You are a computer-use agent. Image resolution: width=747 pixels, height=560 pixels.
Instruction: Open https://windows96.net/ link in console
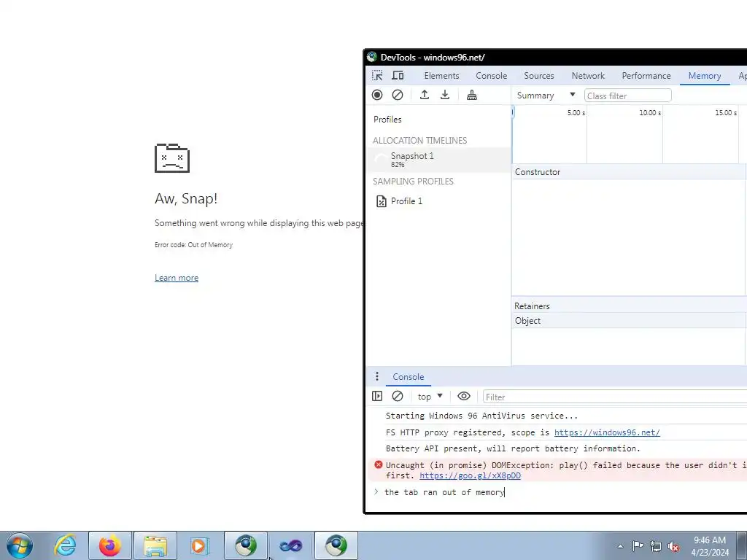point(607,432)
